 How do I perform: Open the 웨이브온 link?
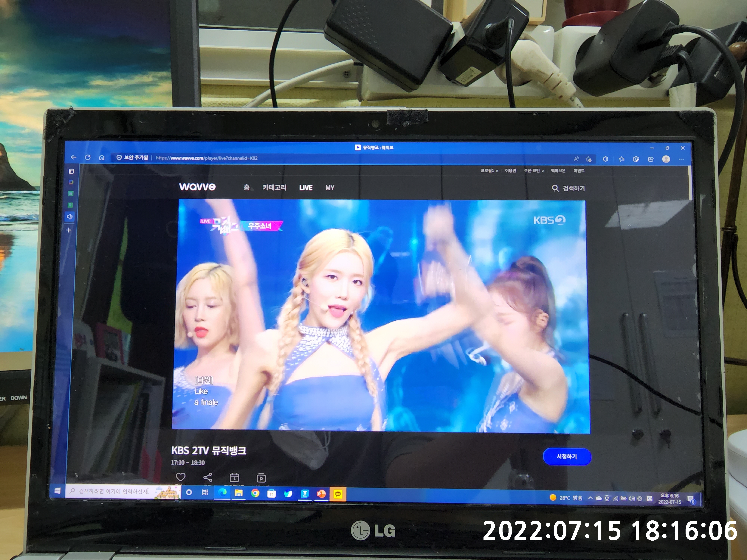[558, 171]
